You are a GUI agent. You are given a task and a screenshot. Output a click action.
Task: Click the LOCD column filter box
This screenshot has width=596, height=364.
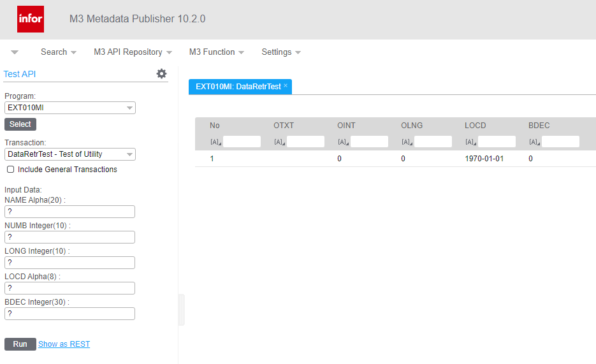coord(497,142)
